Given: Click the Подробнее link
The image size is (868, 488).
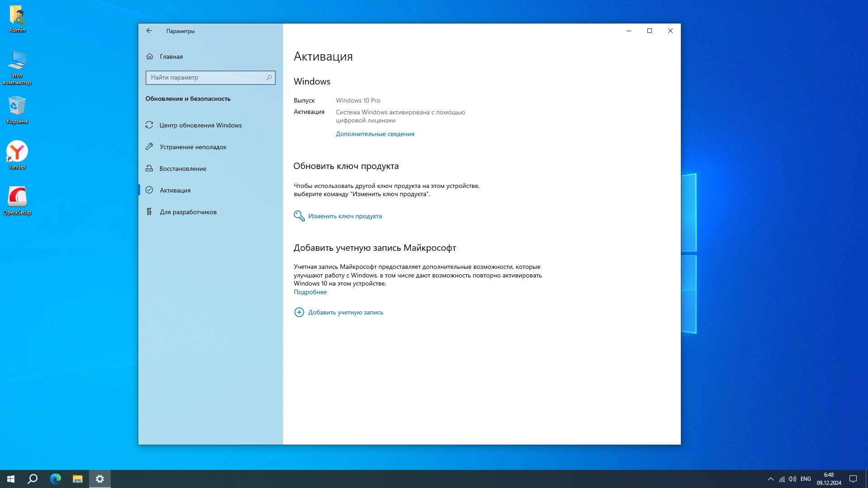Looking at the screenshot, I should [x=310, y=292].
